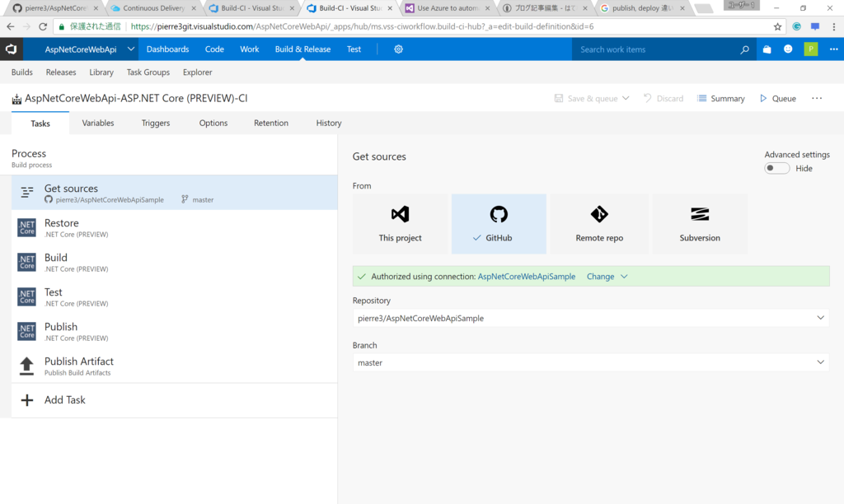
Task: Click the Test task .NET Core icon
Action: click(x=26, y=296)
